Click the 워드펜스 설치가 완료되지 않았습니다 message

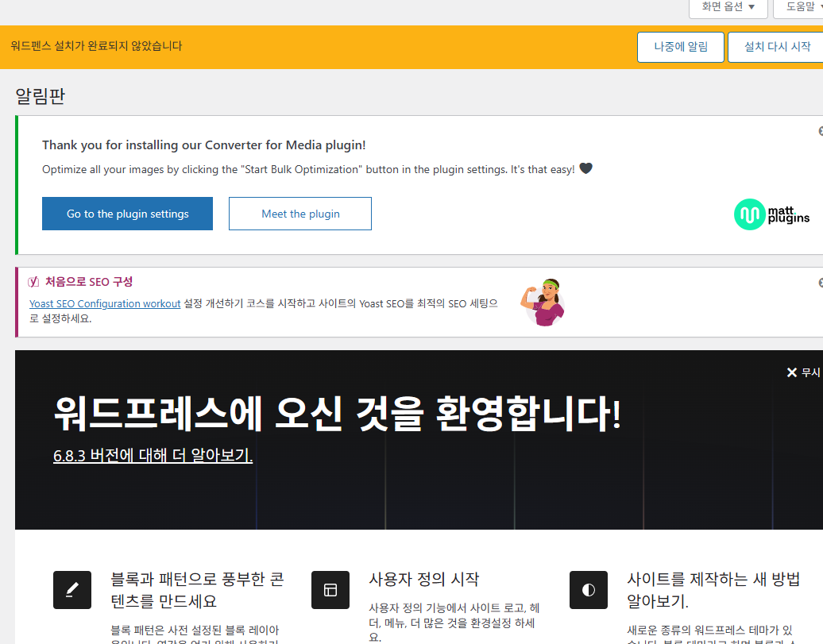[x=96, y=46]
